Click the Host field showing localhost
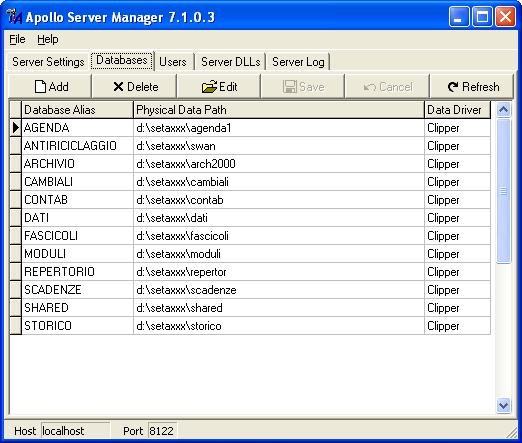 75,431
